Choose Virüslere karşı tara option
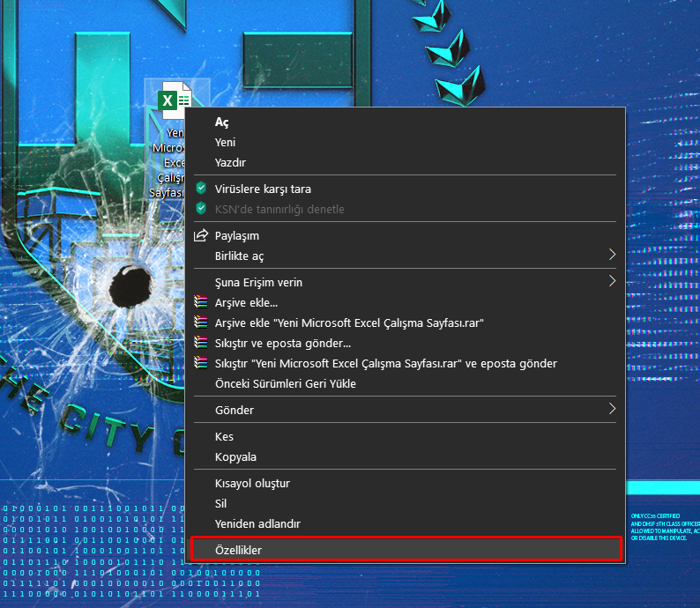Screen dimensions: 700x608 click(x=263, y=189)
